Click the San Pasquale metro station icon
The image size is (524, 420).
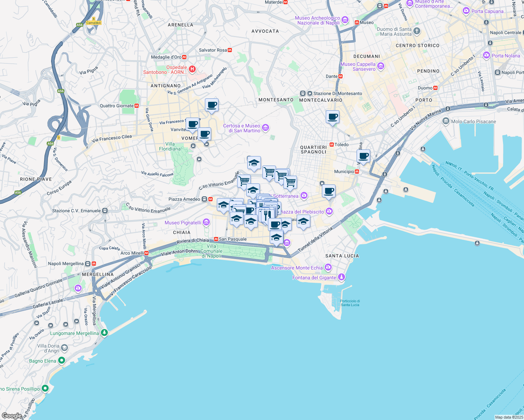tap(217, 239)
